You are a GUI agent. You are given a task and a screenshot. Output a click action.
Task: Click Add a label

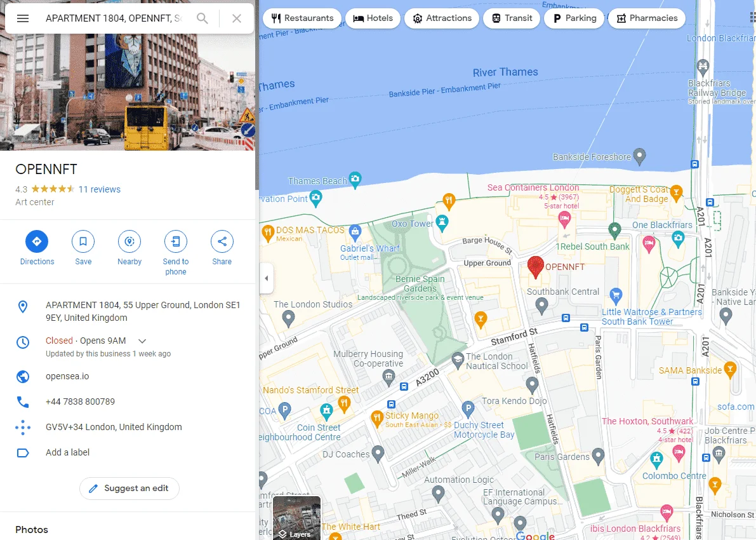point(67,452)
